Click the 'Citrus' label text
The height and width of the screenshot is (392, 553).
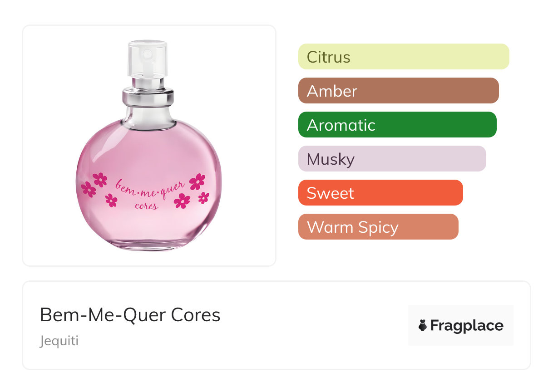pos(329,57)
